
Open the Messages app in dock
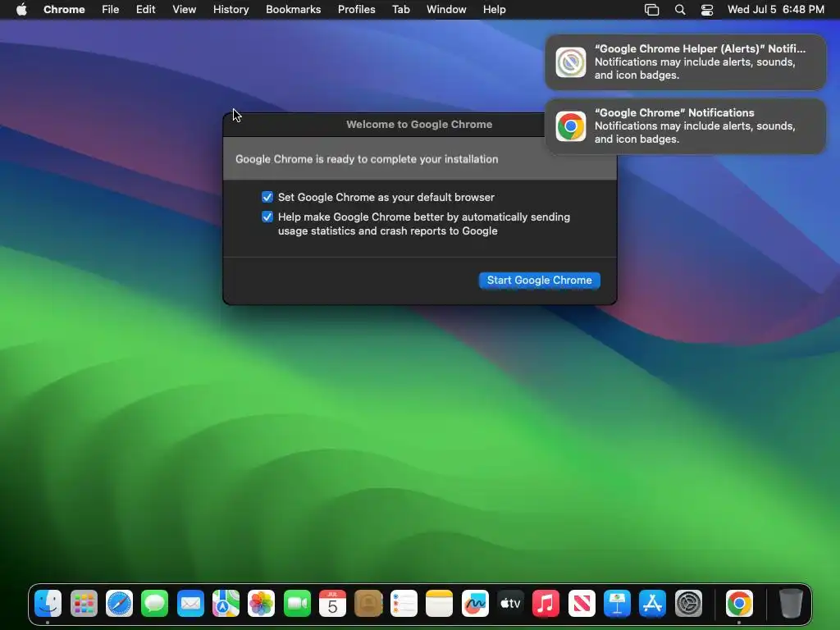coord(155,604)
